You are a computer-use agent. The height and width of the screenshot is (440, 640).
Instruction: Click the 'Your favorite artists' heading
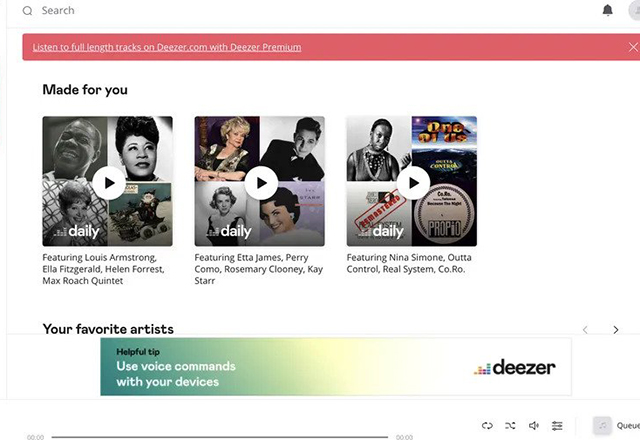click(108, 329)
